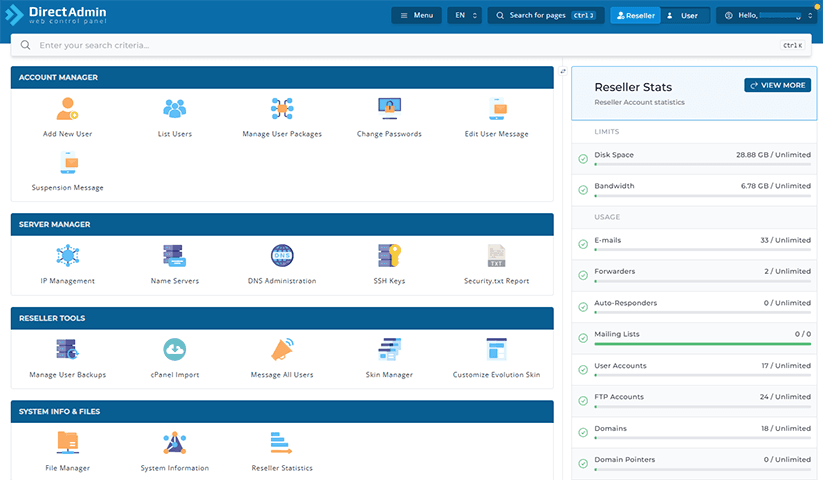Open the Hello user account dropdown
823x480 pixels.
point(767,15)
